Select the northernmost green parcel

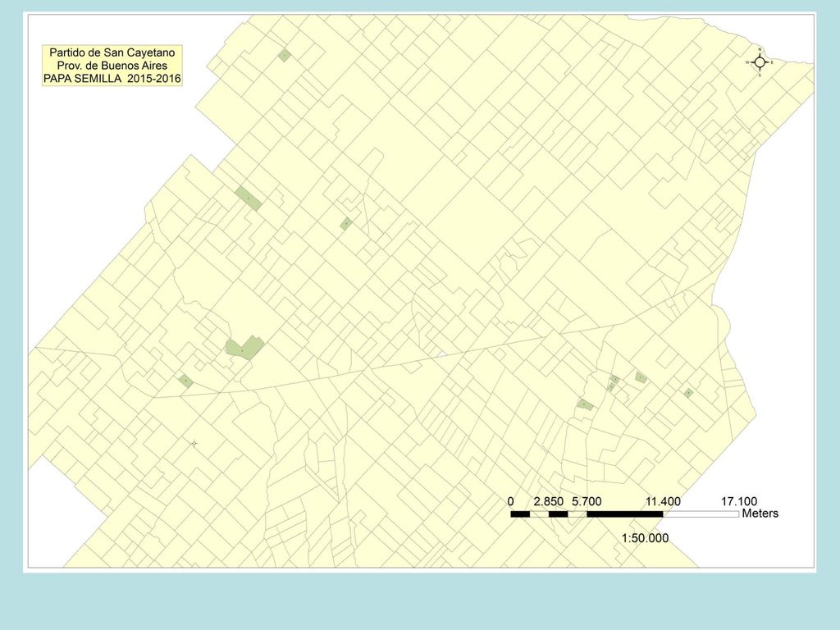click(x=285, y=55)
